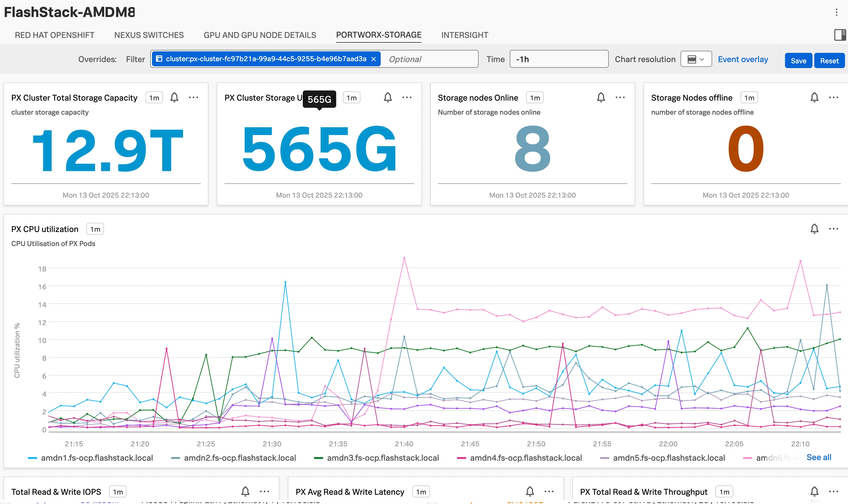Click alert bell on Total Storage Capacity chart

[x=174, y=97]
